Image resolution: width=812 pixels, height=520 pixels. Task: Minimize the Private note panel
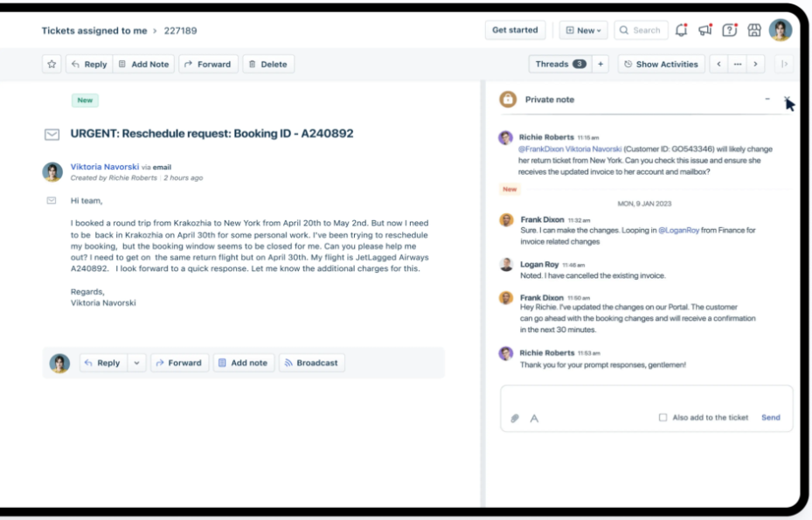pyautogui.click(x=767, y=99)
